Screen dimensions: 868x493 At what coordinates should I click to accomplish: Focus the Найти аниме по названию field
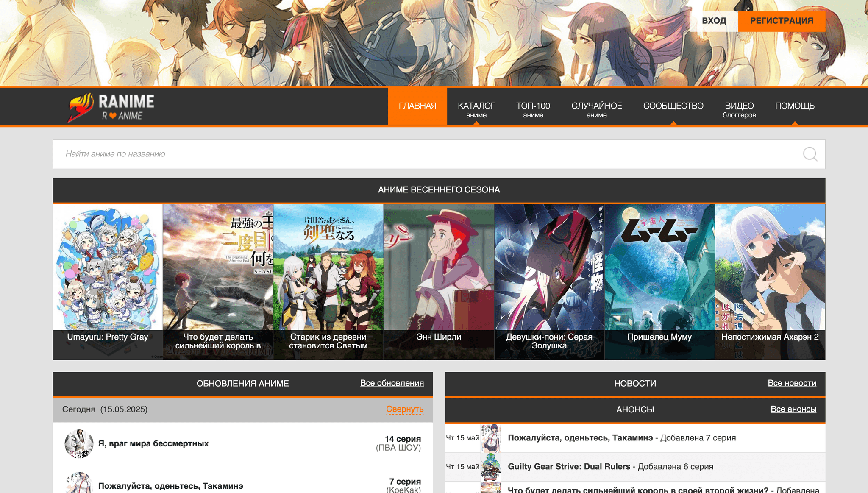pyautogui.click(x=439, y=154)
